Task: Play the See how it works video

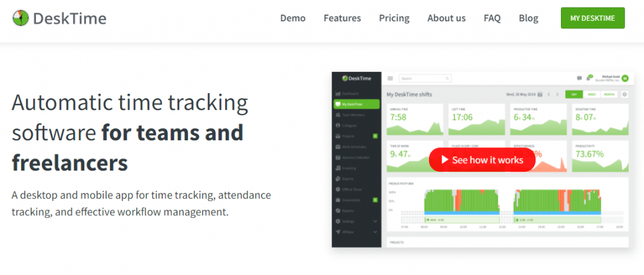Action: [x=482, y=160]
